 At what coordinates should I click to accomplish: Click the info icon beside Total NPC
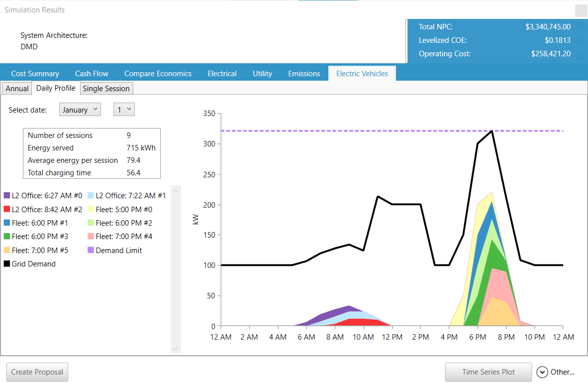(580, 27)
